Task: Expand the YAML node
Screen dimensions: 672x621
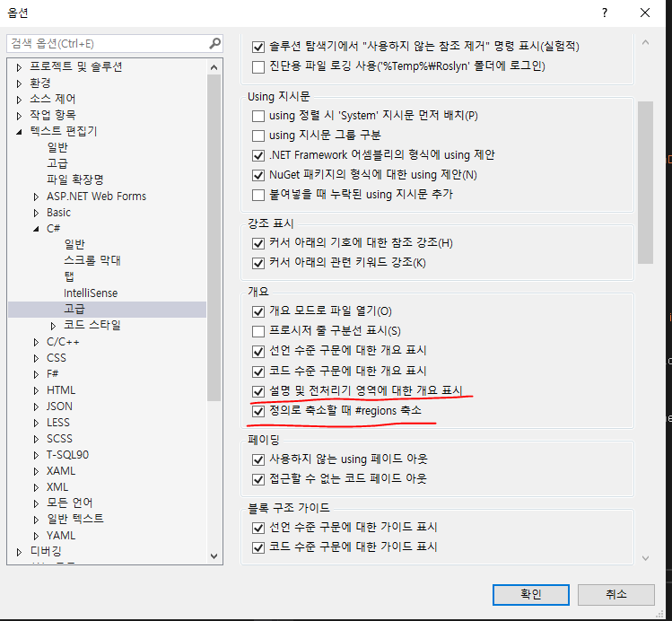Action: (36, 536)
